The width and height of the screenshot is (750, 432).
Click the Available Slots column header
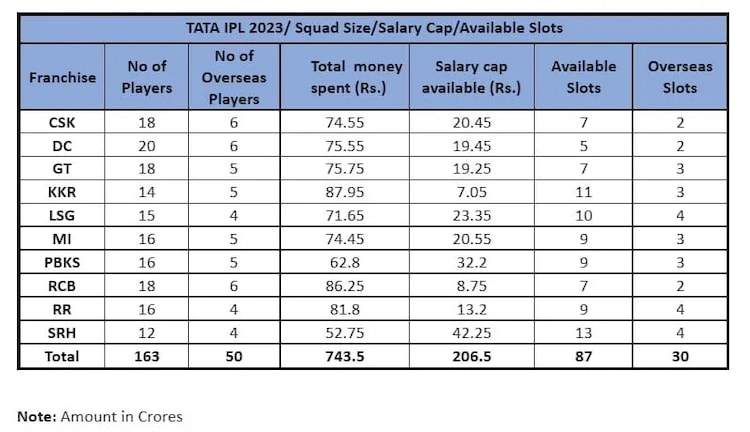pos(583,77)
